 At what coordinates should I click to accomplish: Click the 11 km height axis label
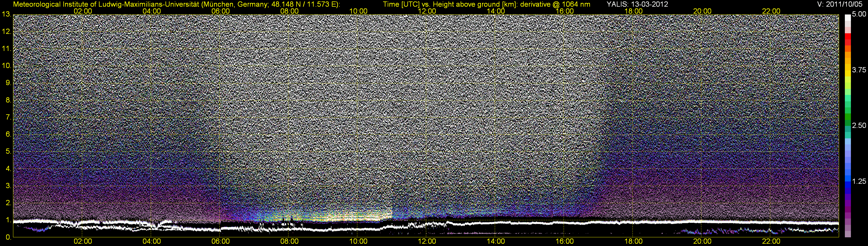(x=7, y=49)
